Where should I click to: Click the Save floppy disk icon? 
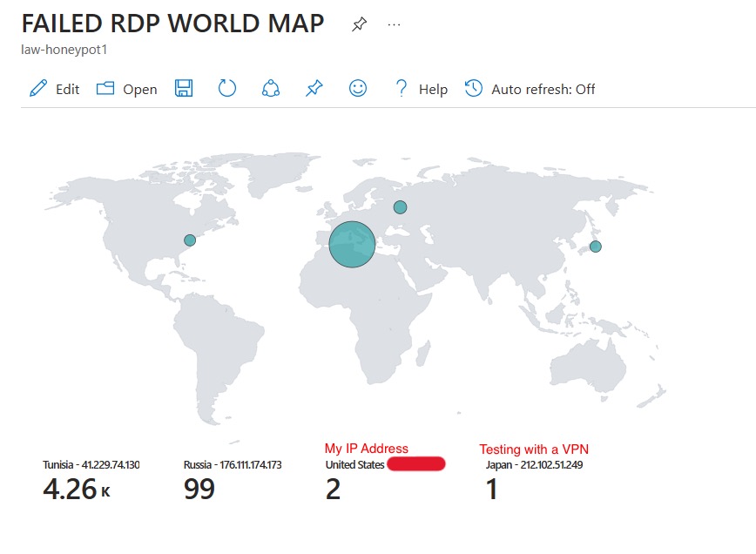pyautogui.click(x=184, y=89)
